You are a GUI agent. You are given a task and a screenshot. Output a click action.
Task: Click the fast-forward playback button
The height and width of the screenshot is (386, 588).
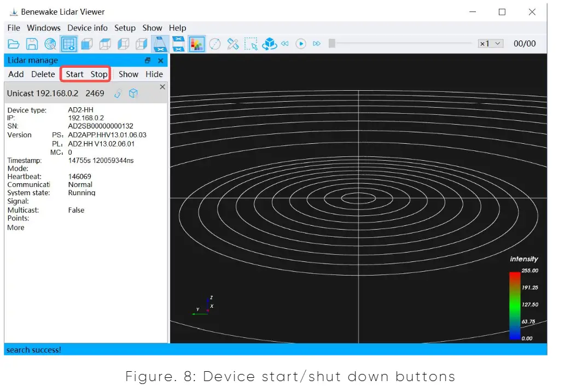point(317,44)
